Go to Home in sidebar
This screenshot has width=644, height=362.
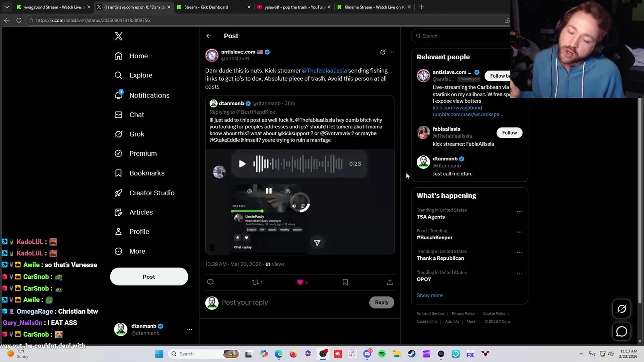(x=131, y=56)
